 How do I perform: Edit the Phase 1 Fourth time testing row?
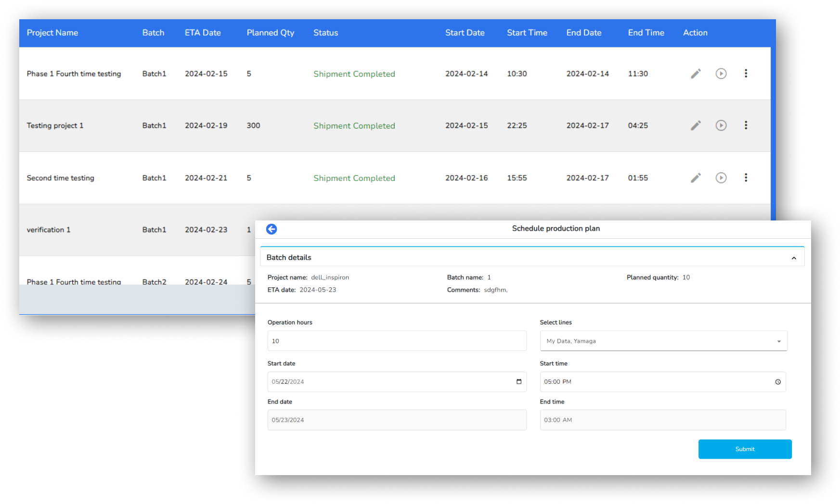coord(696,74)
